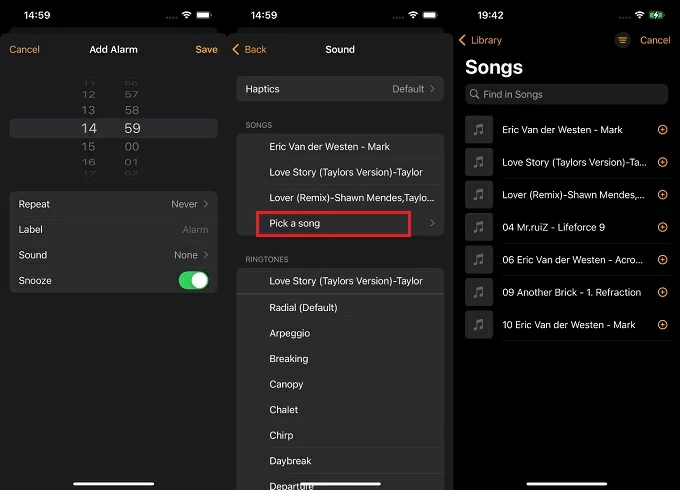Screen dimensions: 680x490
Task: Tap the add icon next to Love Story song
Action: click(662, 162)
